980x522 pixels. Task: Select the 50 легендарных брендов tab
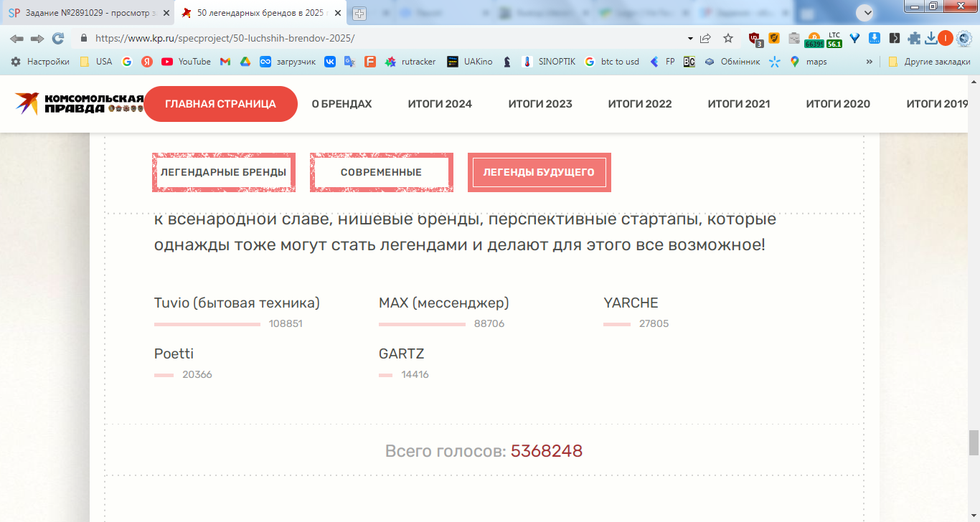pos(260,13)
